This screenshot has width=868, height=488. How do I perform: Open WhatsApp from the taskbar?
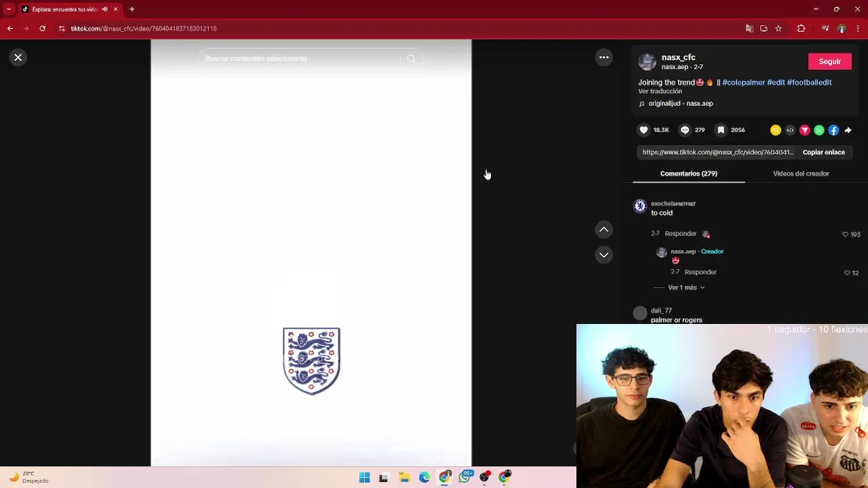coord(465,478)
